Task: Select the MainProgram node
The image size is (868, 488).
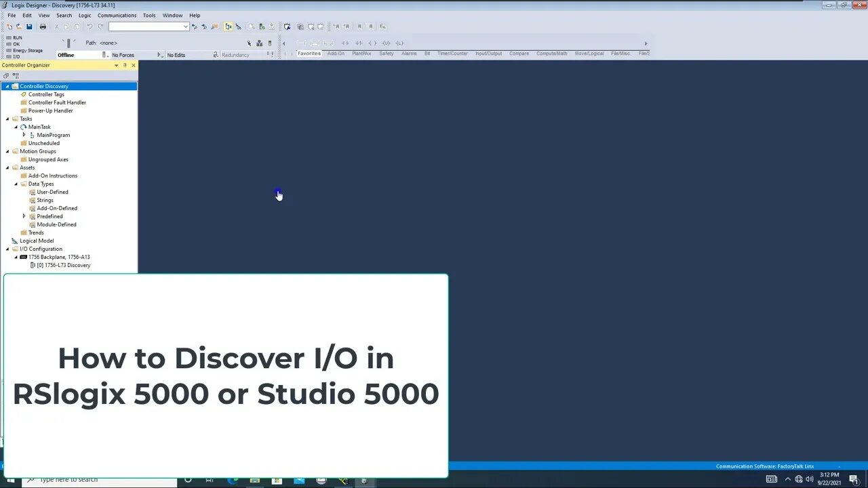Action: coord(53,135)
